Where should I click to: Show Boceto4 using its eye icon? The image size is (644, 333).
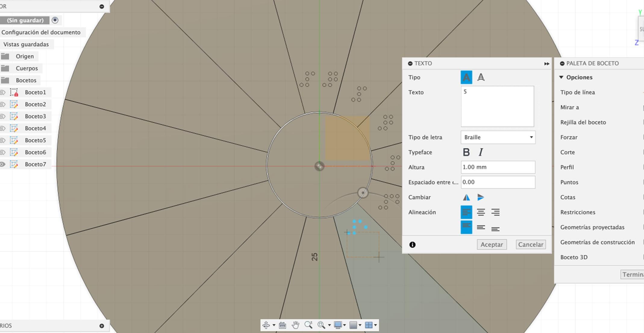click(3, 129)
